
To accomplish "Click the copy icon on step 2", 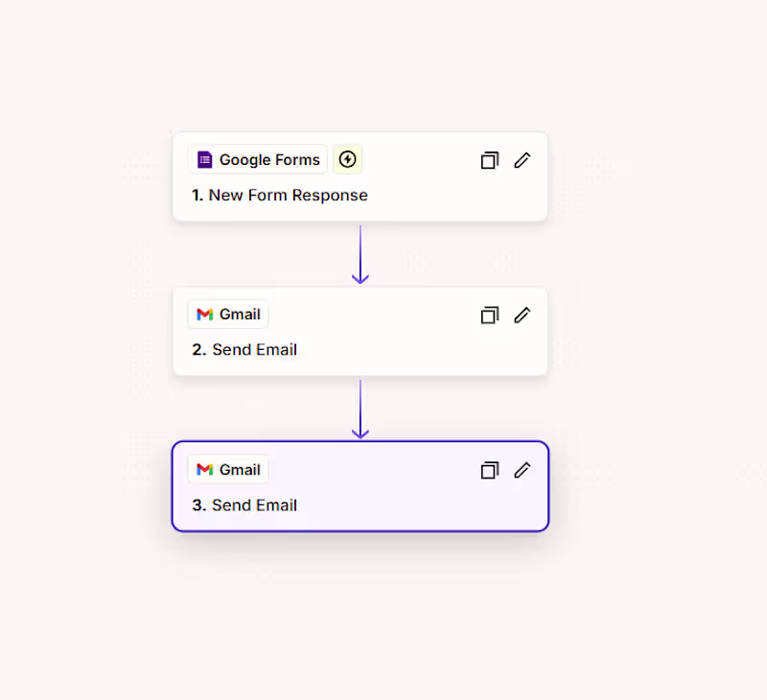I will coord(490,315).
